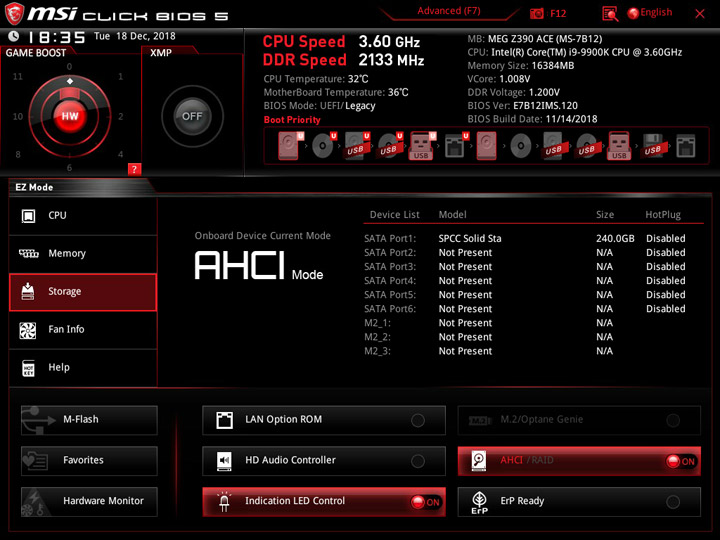Click the clock icon beside 18:35
720x540 pixels.
pos(14,36)
